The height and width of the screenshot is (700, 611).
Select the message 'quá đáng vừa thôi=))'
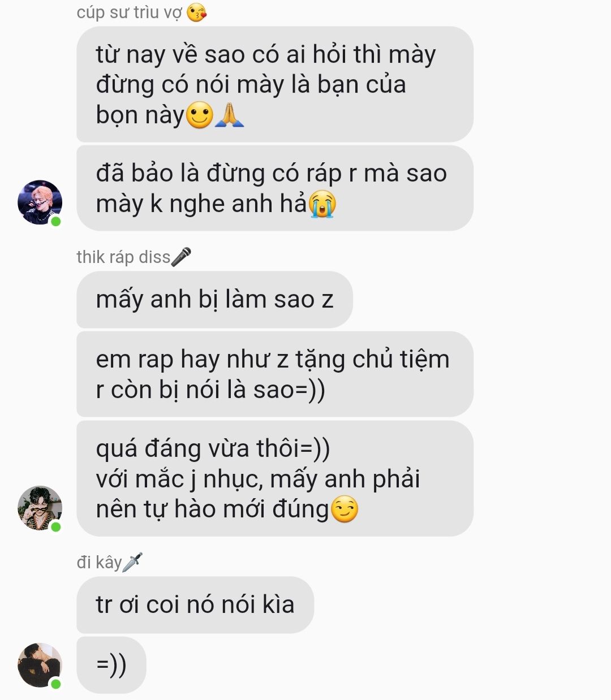point(275,478)
